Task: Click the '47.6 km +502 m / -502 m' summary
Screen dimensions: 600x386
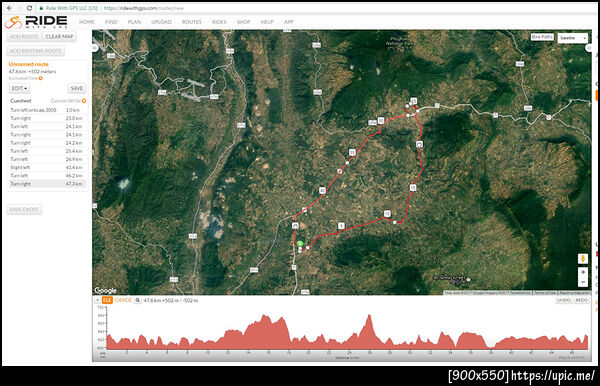Action: (x=171, y=300)
